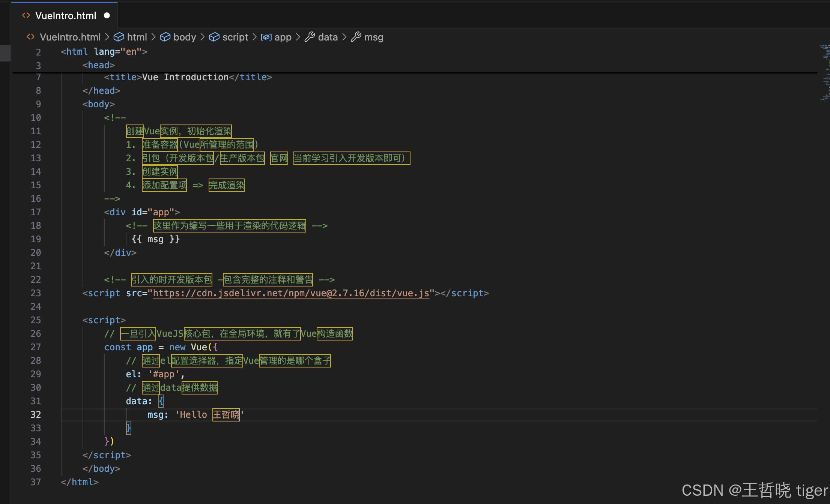Click the variable icon beside app breadcrumb
This screenshot has height=504, width=830.
pyautogui.click(x=266, y=37)
